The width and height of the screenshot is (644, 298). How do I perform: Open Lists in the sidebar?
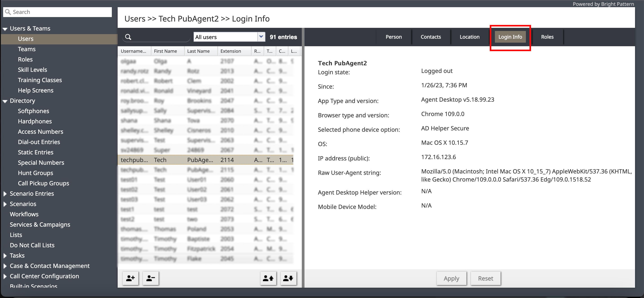click(x=16, y=235)
